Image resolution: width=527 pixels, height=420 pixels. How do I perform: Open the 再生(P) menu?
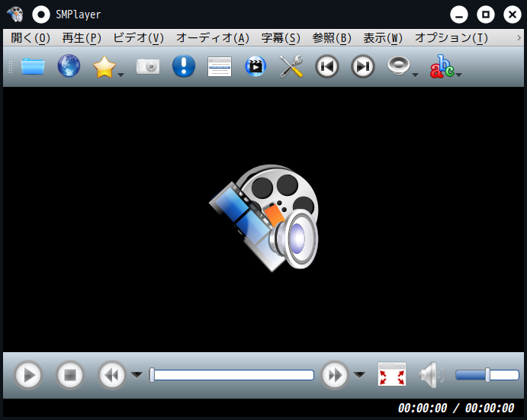tap(82, 38)
